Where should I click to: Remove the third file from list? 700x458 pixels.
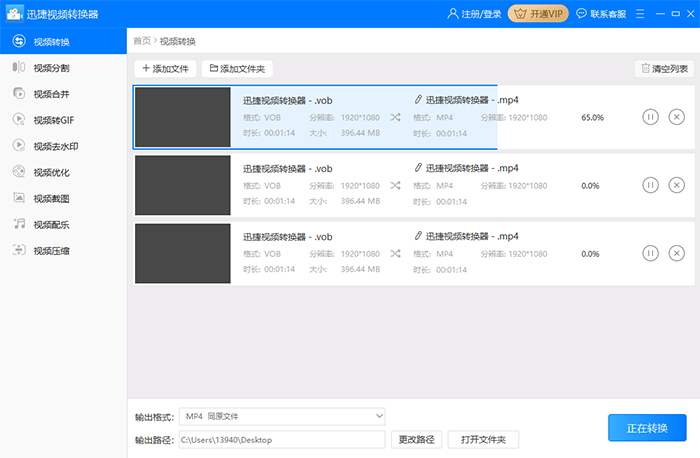(x=676, y=253)
